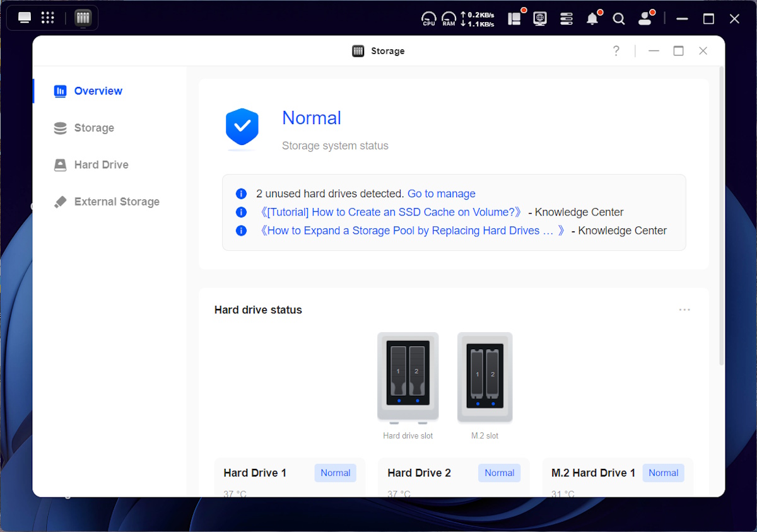
Task: Show desktop via monitor icon
Action: tap(25, 18)
